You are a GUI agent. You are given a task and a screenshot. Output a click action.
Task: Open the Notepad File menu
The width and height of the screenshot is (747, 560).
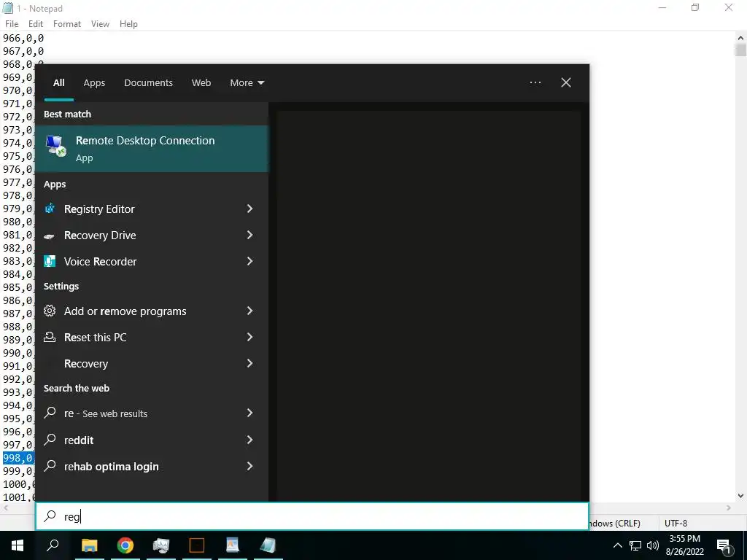[12, 24]
